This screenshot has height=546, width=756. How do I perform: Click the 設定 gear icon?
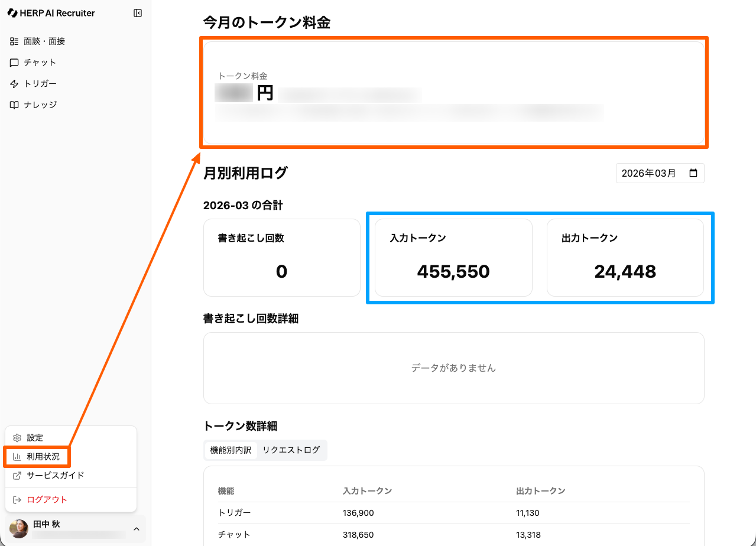pyautogui.click(x=17, y=438)
